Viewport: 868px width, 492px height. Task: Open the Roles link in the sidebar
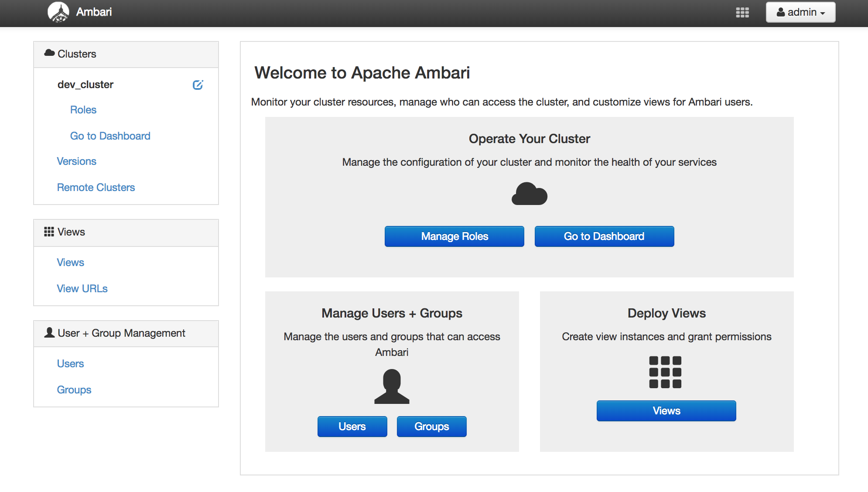[x=83, y=110]
